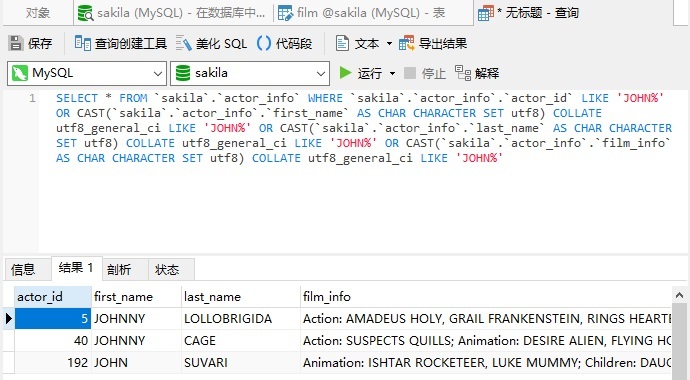Click inside the SQL editor on SELECT keyword

point(77,98)
